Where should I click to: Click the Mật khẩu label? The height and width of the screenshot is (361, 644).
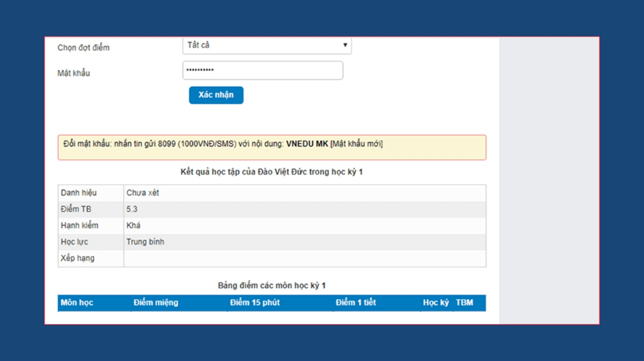click(74, 73)
